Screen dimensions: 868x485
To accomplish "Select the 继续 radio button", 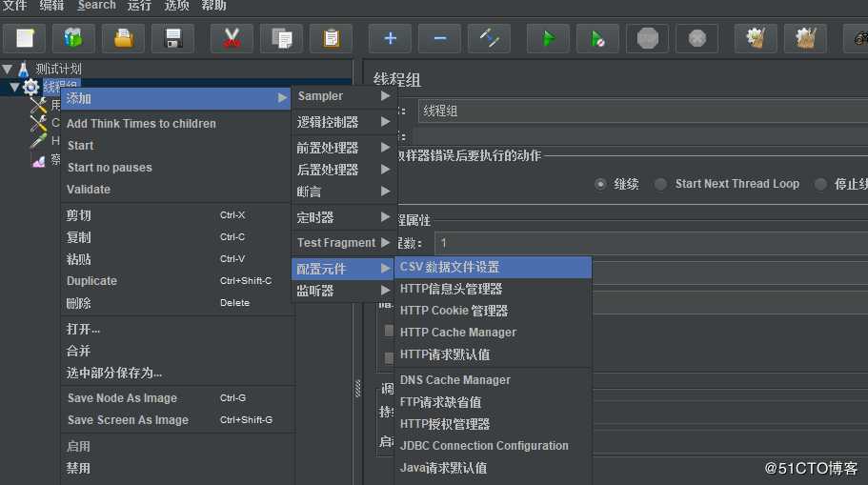I will tap(600, 184).
